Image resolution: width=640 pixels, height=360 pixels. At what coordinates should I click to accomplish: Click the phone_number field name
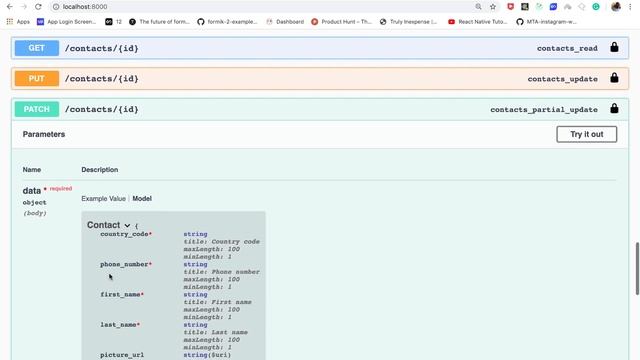(124, 264)
